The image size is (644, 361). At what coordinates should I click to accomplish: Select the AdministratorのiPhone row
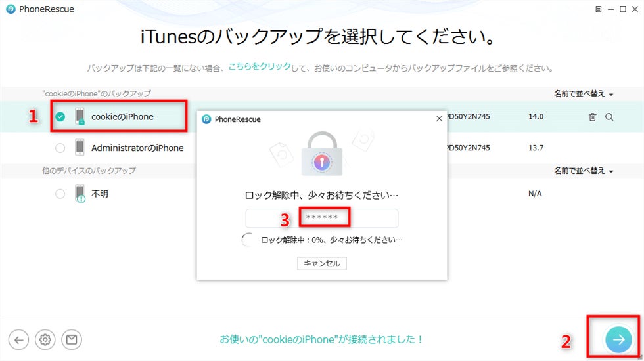coord(322,148)
